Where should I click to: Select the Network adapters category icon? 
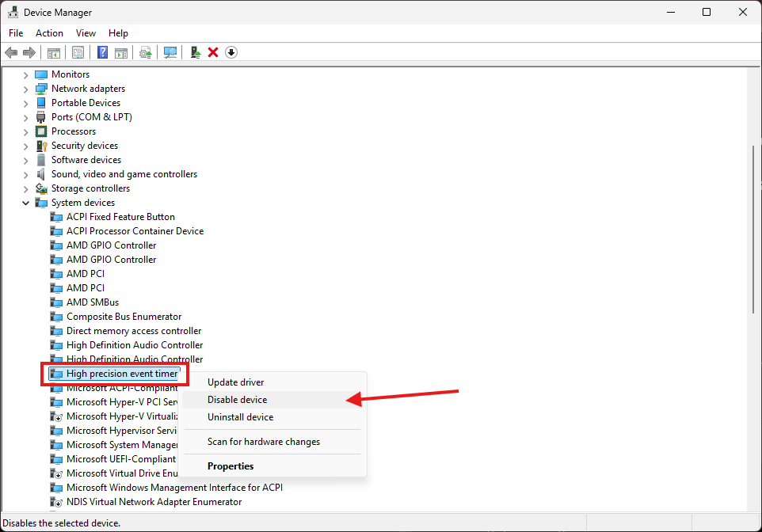41,89
